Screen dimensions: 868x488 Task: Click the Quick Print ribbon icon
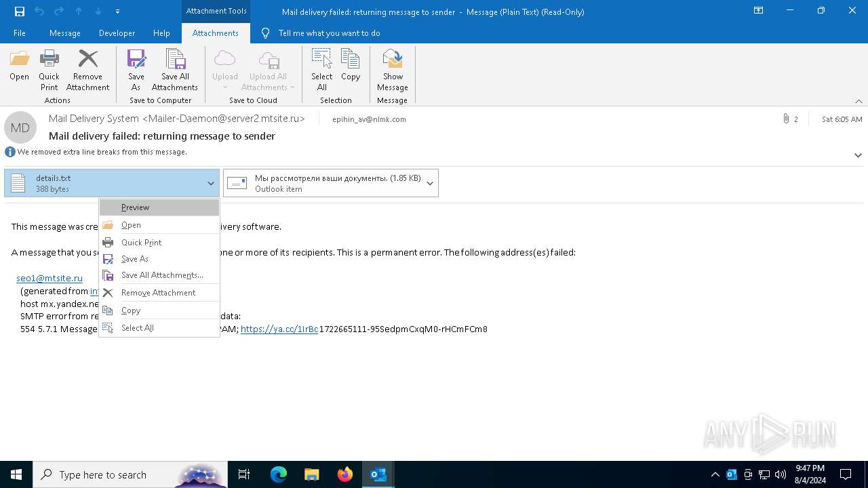(x=49, y=70)
